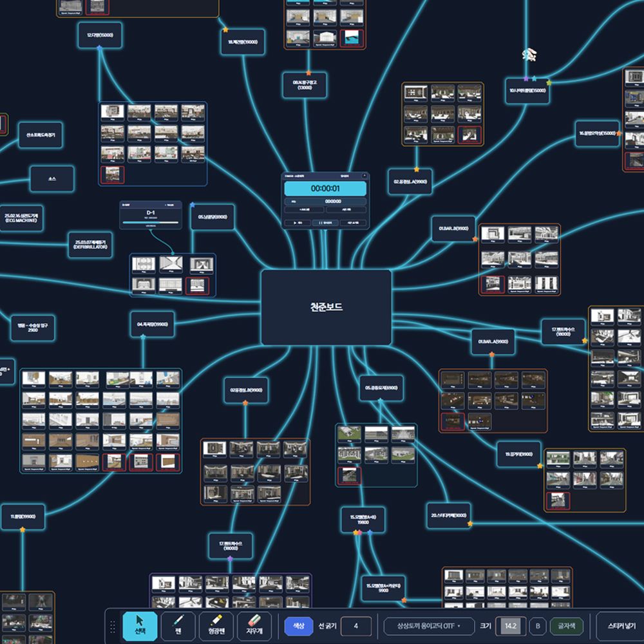Pause the timer with the pause button

coord(325,223)
